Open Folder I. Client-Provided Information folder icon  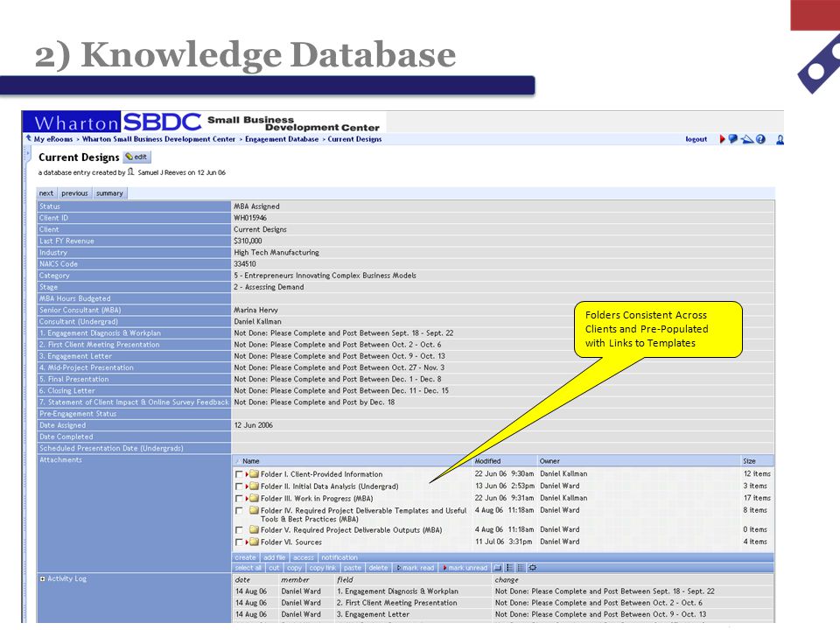pos(254,474)
